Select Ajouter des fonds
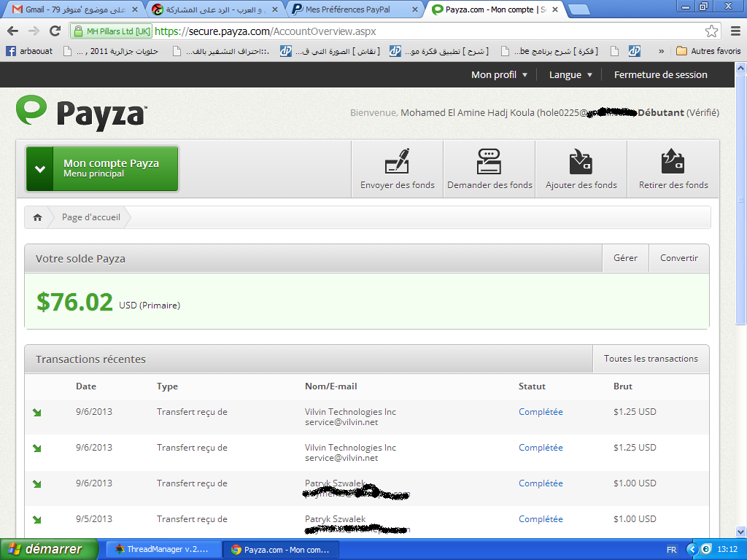This screenshot has width=747, height=560. [x=581, y=169]
